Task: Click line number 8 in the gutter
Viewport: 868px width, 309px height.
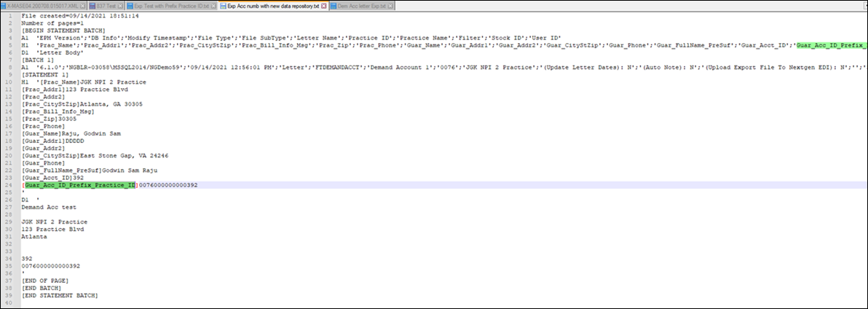Action: (x=10, y=69)
